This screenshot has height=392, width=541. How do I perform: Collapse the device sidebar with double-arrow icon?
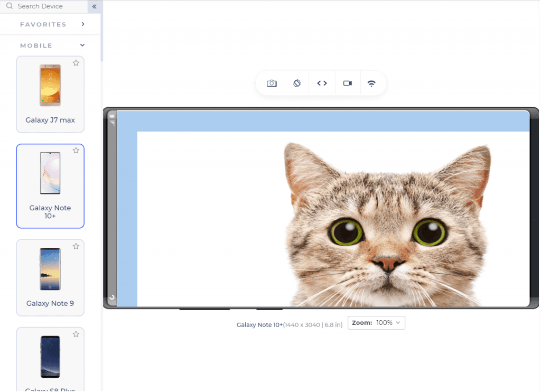click(x=95, y=6)
